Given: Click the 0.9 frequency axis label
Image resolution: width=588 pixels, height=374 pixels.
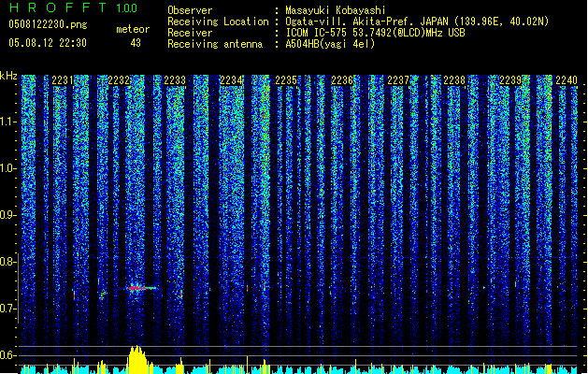Looking at the screenshot, I should tap(7, 215).
